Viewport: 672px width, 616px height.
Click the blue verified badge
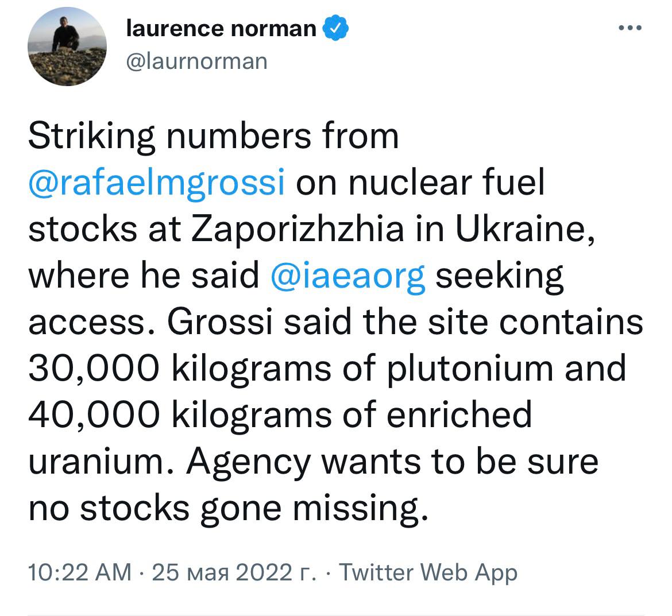coord(337,28)
